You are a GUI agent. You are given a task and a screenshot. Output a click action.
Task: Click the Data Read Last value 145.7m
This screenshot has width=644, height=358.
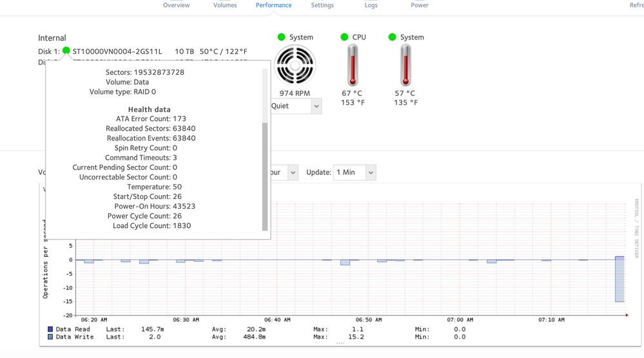[x=152, y=329]
